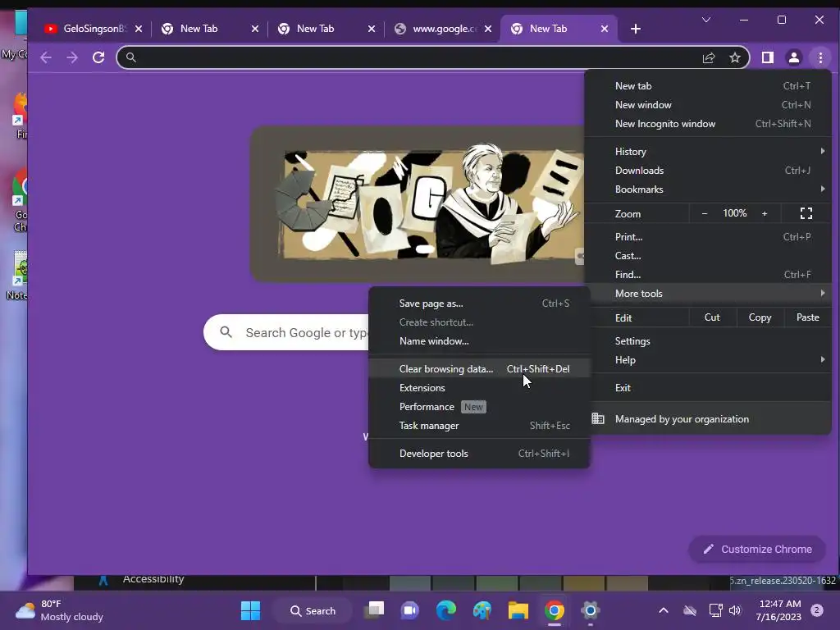
Task: Select Name window... option
Action: coord(479,340)
